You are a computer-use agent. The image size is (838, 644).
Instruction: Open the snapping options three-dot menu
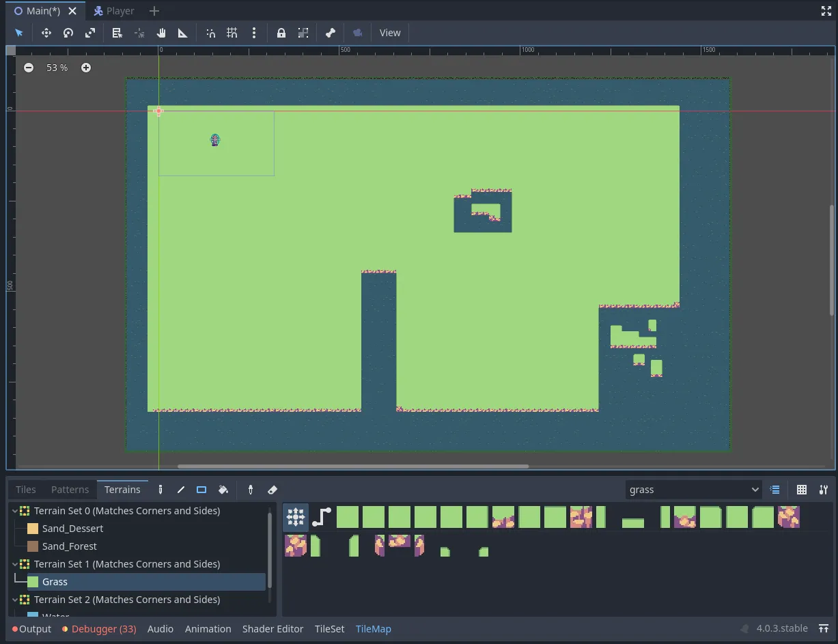pos(254,33)
